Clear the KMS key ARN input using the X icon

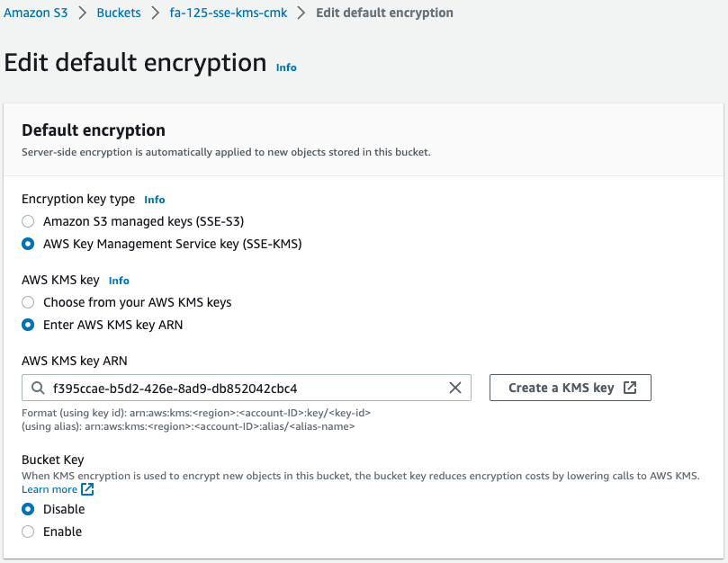456,388
